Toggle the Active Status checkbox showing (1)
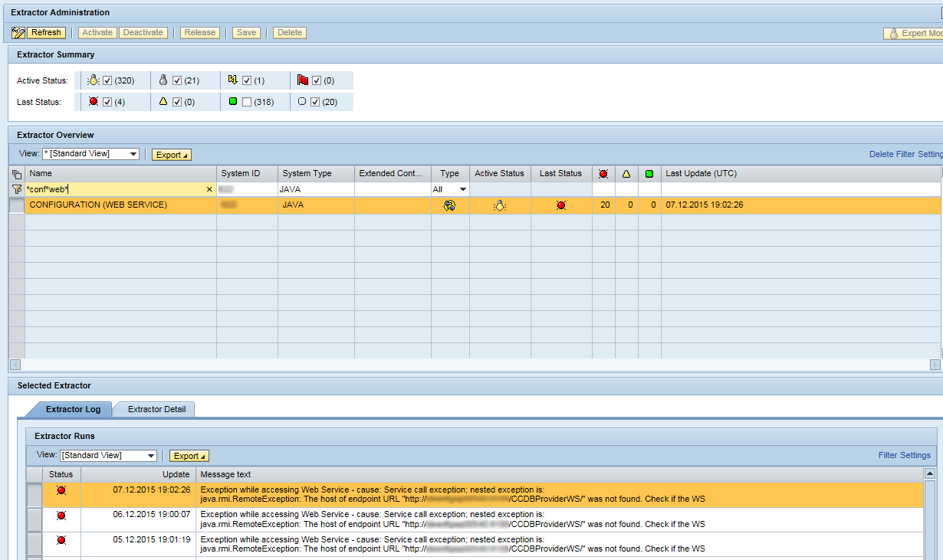The image size is (943, 560). (247, 80)
